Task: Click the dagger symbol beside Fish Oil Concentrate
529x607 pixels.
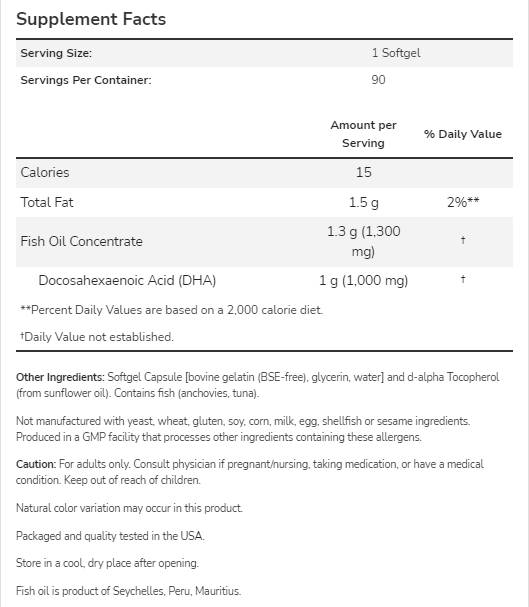Action: click(x=463, y=240)
